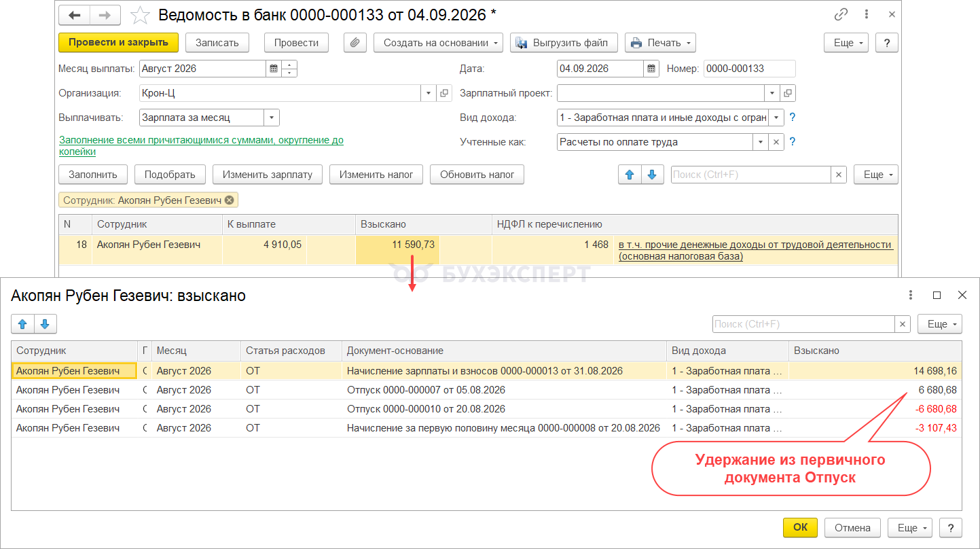This screenshot has height=549, width=980.
Task: Open calendar picker for Месяц выплаты
Action: coord(273,69)
